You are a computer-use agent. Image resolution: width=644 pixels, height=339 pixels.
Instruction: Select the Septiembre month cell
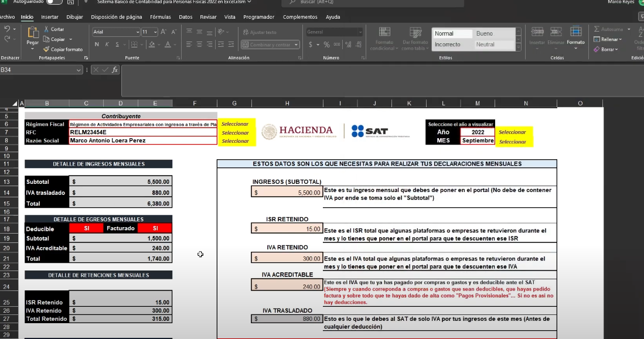(478, 141)
